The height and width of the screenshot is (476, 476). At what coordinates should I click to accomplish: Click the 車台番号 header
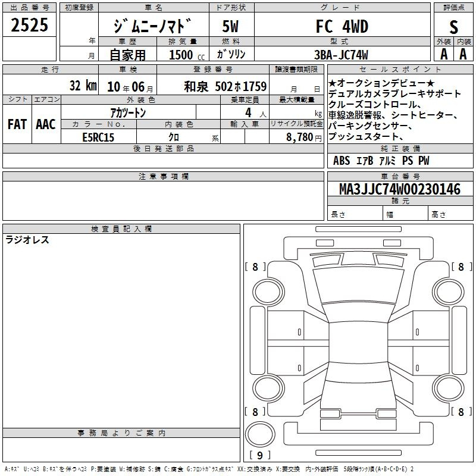click(x=400, y=176)
